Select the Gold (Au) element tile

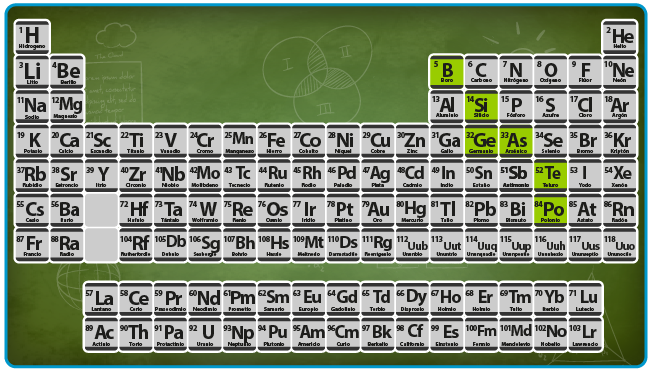377,210
